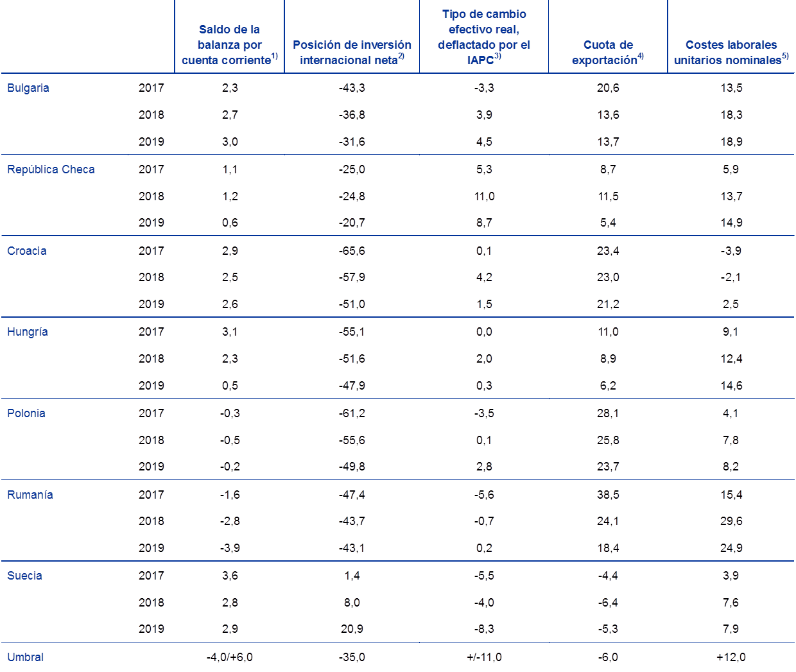Select Rumanía's 2018 labour cost value 29,6
The image size is (796, 672).
click(x=731, y=521)
